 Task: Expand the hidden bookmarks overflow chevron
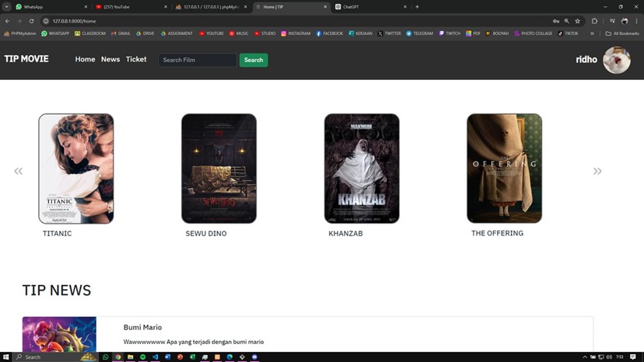tap(592, 33)
